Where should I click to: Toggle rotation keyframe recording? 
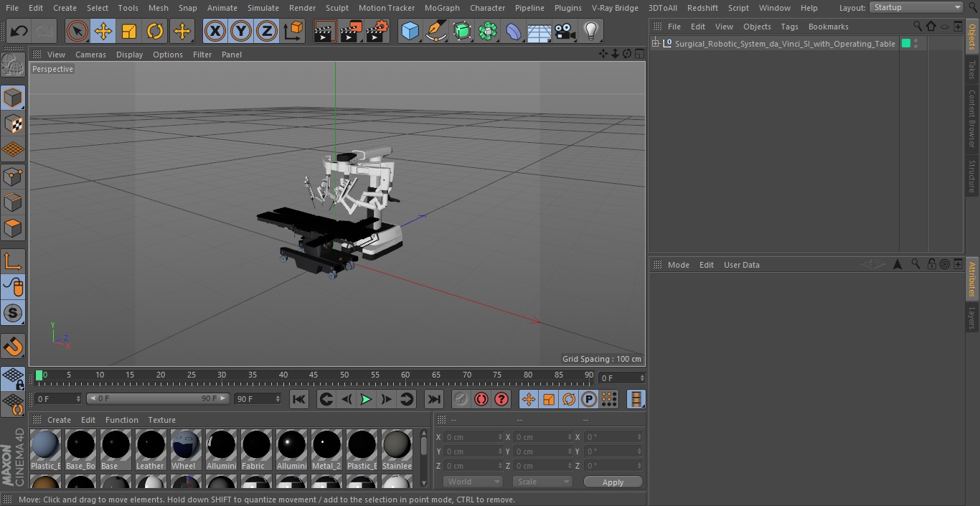(569, 399)
